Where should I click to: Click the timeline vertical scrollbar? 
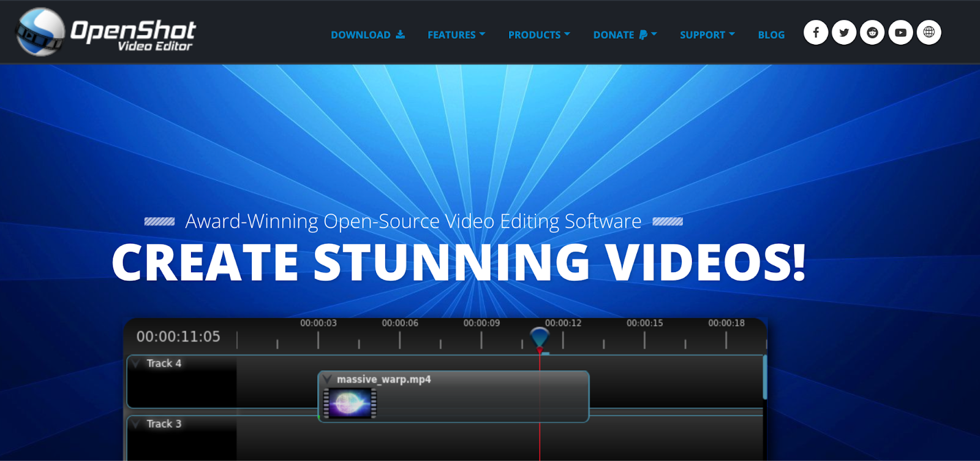click(x=764, y=377)
